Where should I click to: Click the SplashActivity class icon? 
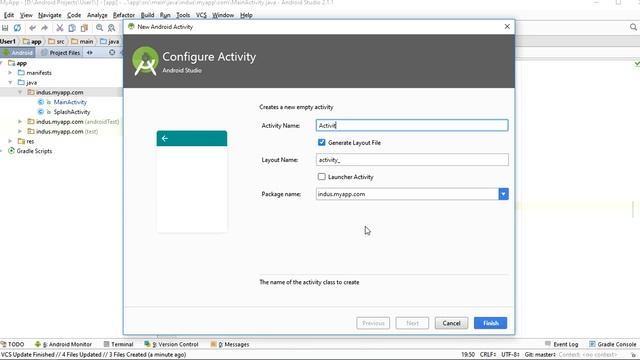click(x=40, y=112)
